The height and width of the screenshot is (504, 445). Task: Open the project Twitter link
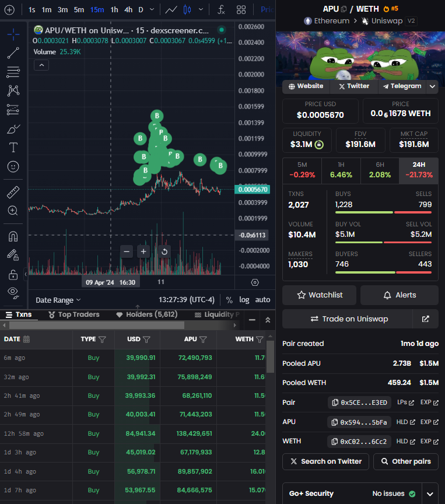(354, 86)
